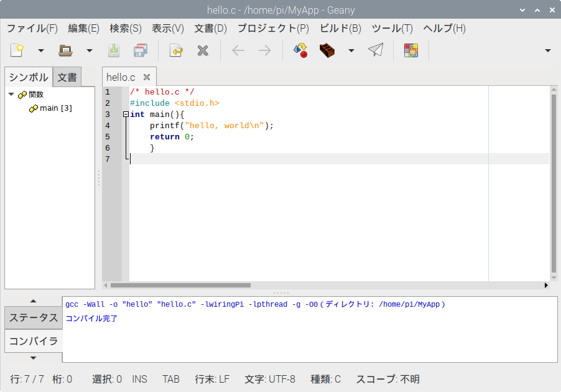Click line number 1 in margin

click(x=108, y=92)
